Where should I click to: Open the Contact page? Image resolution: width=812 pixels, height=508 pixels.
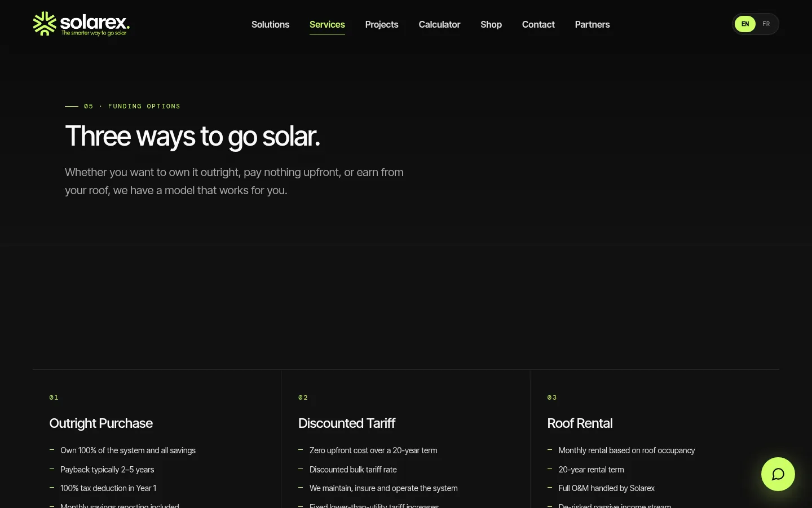(x=539, y=25)
